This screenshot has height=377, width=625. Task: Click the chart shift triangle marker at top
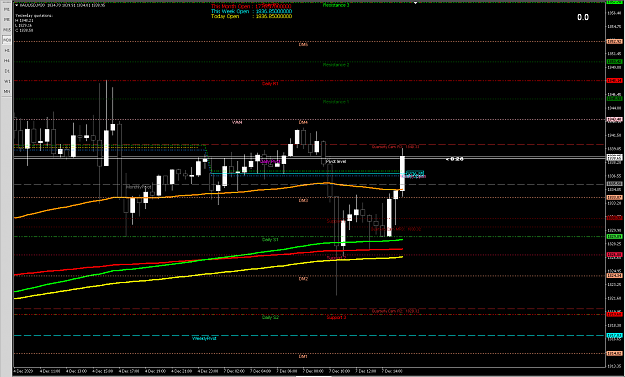tap(415, 3)
